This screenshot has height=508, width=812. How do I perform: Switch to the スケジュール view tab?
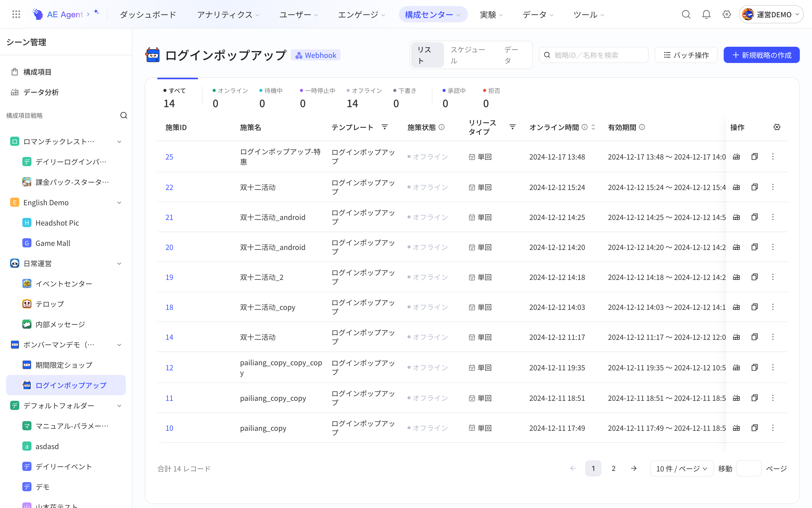click(468, 55)
